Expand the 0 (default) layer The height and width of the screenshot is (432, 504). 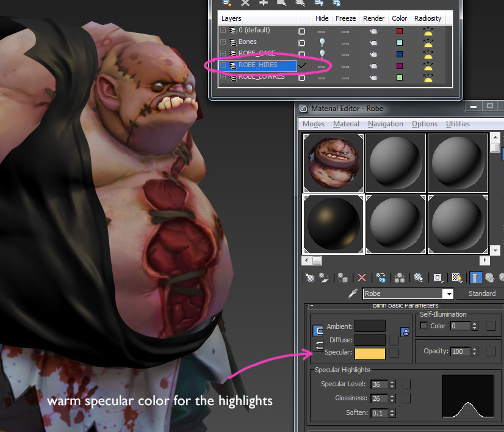tap(223, 31)
